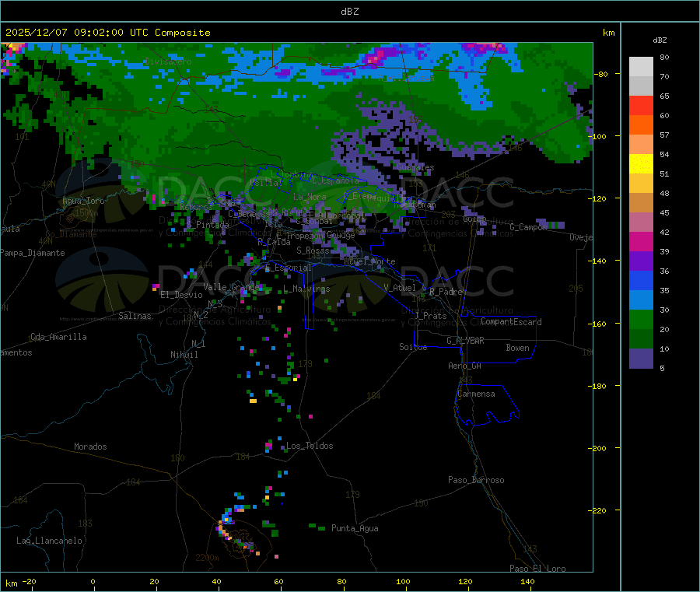Click the Soitue location label
Image resolution: width=700 pixels, height=592 pixels.
(413, 347)
